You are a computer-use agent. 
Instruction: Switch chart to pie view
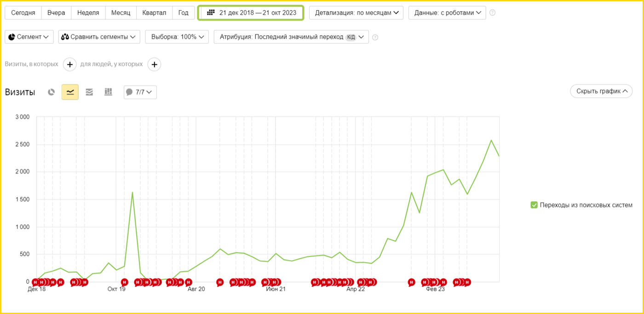(52, 92)
